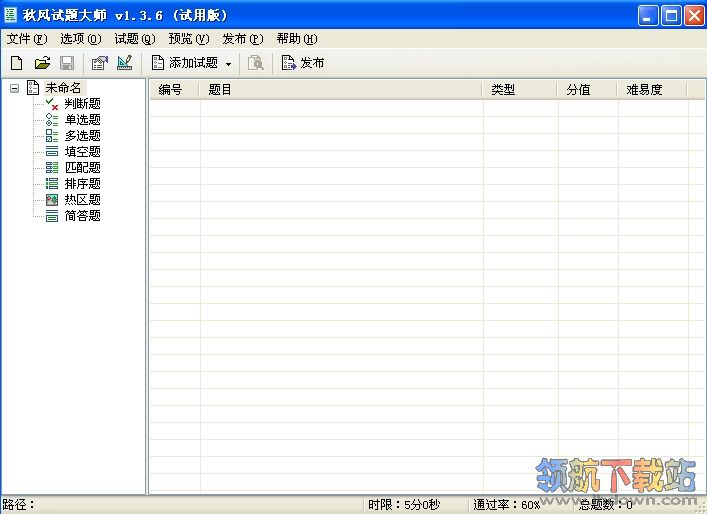Click the 判断题 check-cross icon
Viewport: 707px width, 514px height.
(x=52, y=104)
